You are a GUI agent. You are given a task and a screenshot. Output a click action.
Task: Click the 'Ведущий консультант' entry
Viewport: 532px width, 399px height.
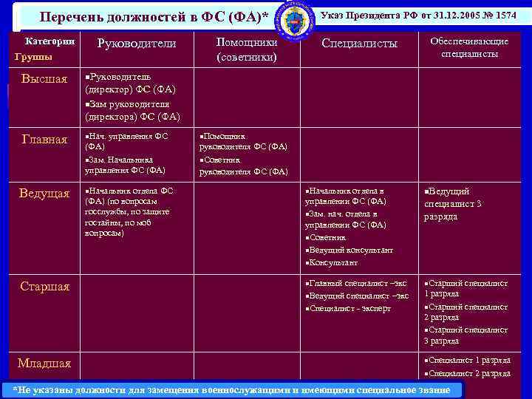pyautogui.click(x=349, y=250)
